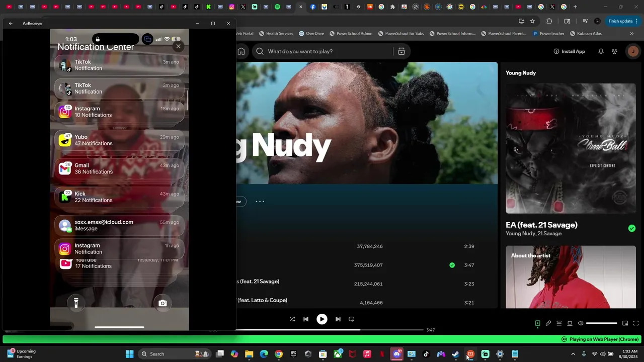Expand the YouTube 17 Notifications group
The image size is (644, 362).
[x=119, y=263]
